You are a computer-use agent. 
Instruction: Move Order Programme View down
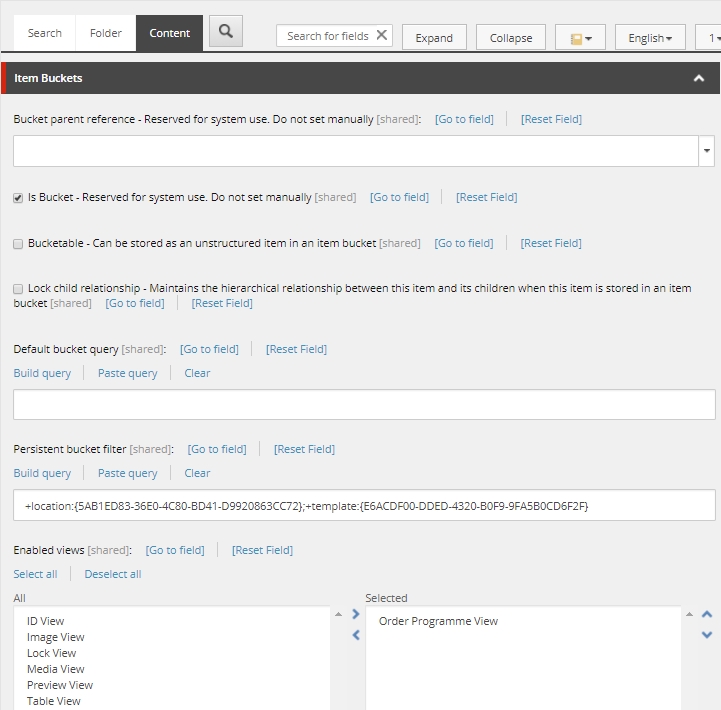pyautogui.click(x=707, y=635)
